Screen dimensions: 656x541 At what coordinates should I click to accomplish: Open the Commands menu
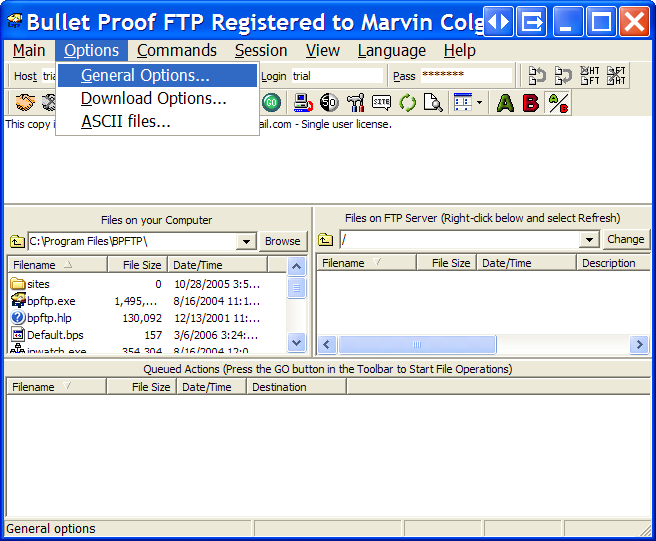[176, 50]
